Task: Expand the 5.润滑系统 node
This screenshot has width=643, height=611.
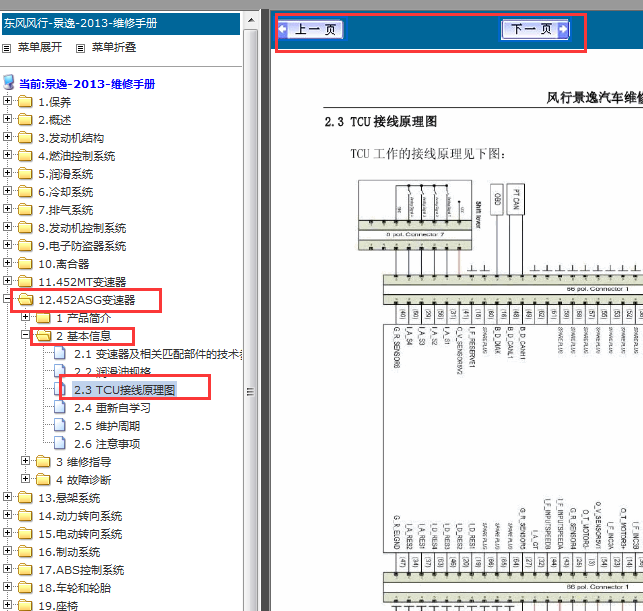Action: pos(7,172)
